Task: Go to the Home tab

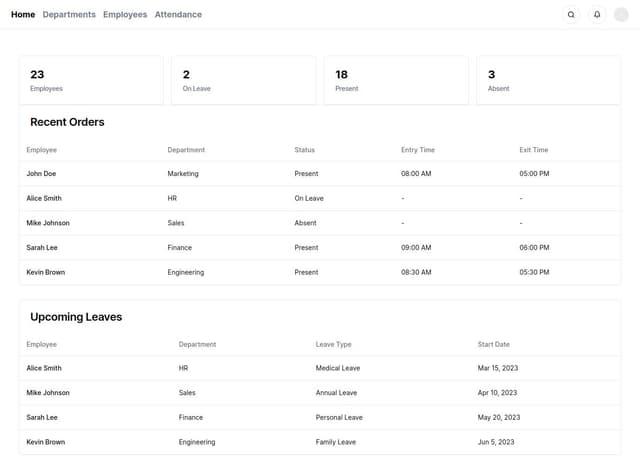Action: click(x=23, y=15)
